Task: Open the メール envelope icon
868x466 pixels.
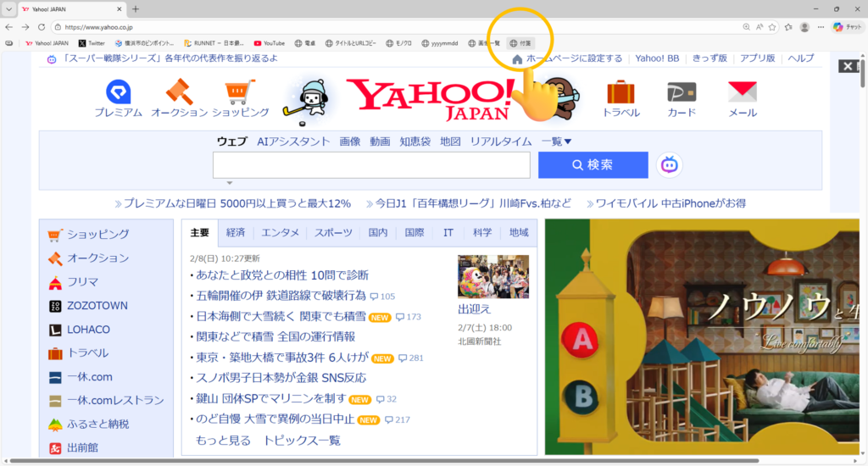Action: pyautogui.click(x=743, y=93)
